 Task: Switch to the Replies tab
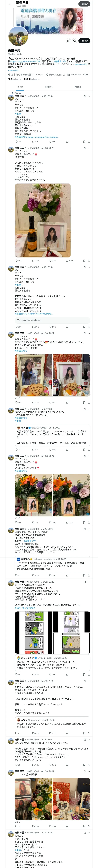point(49,87)
